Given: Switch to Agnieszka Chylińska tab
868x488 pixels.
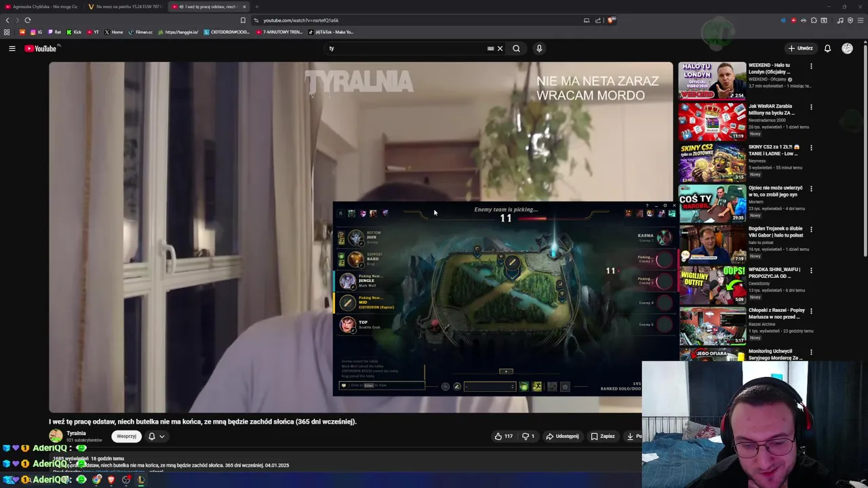Looking at the screenshot, I should point(42,7).
